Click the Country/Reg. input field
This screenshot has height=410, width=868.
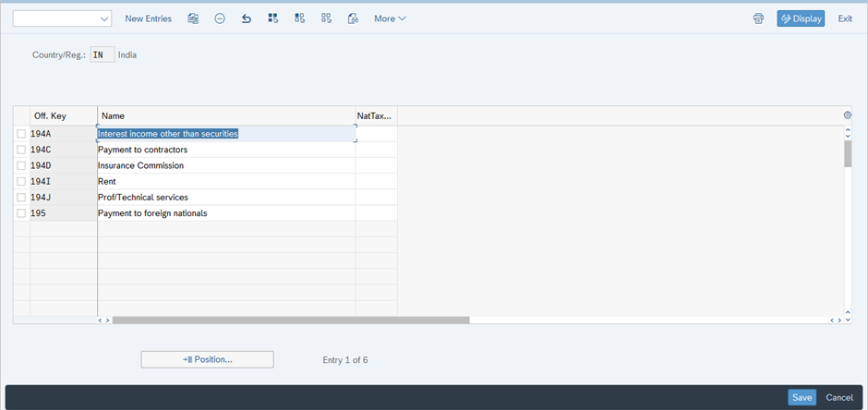(x=102, y=54)
